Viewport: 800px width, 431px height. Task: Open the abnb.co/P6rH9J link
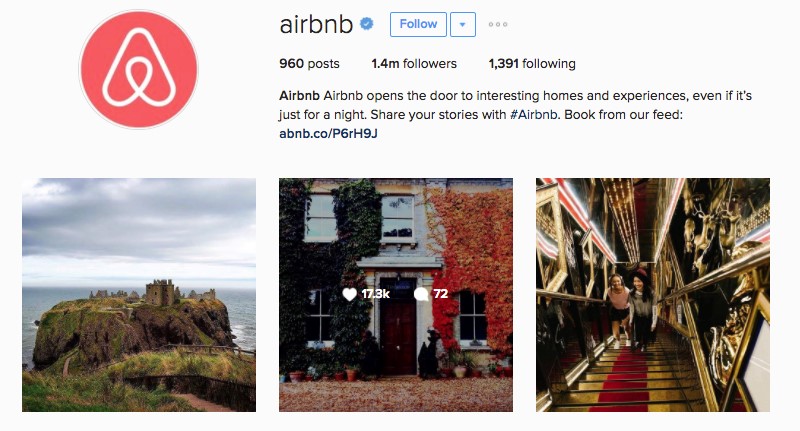point(329,134)
